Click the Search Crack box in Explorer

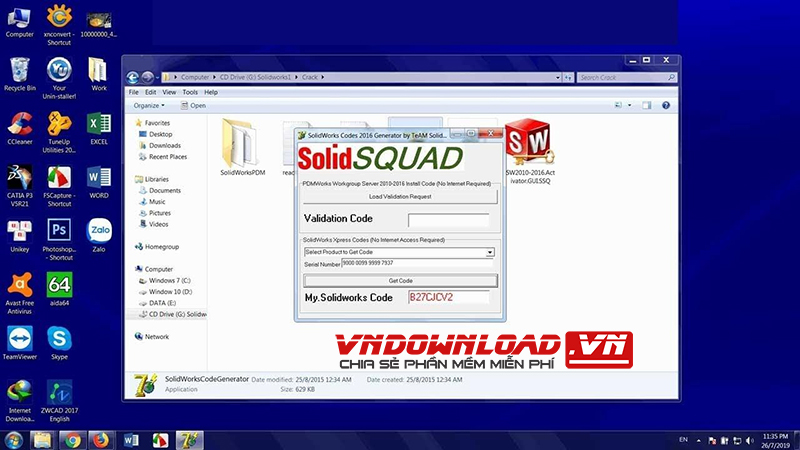click(x=627, y=78)
